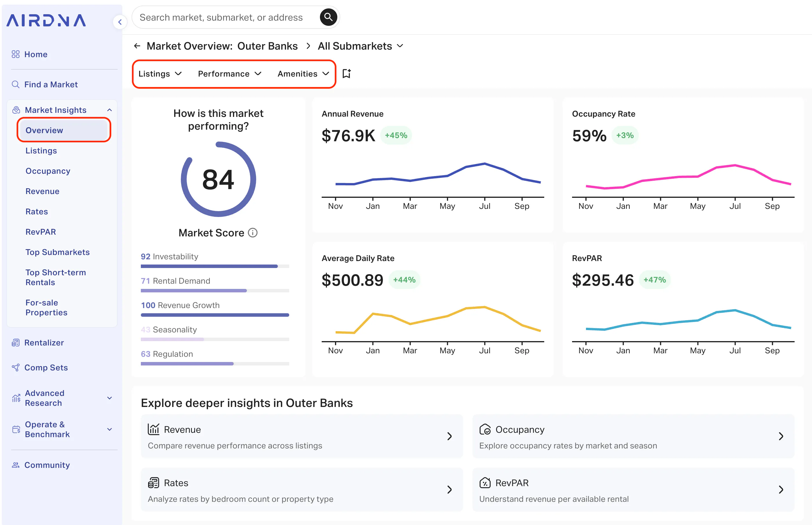Select RevPAR in the sidebar menu
Viewport: 812px width, 525px height.
41,232
